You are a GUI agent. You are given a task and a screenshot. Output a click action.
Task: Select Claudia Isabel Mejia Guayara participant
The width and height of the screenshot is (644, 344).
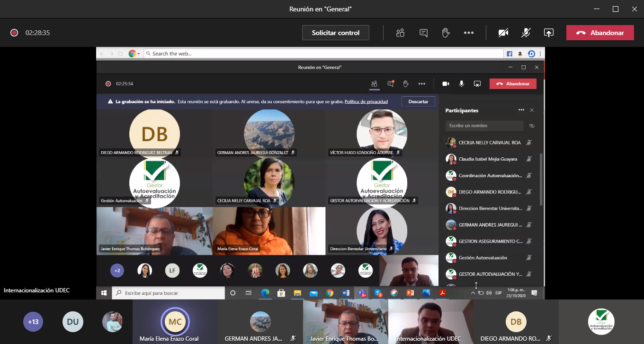tap(490, 159)
